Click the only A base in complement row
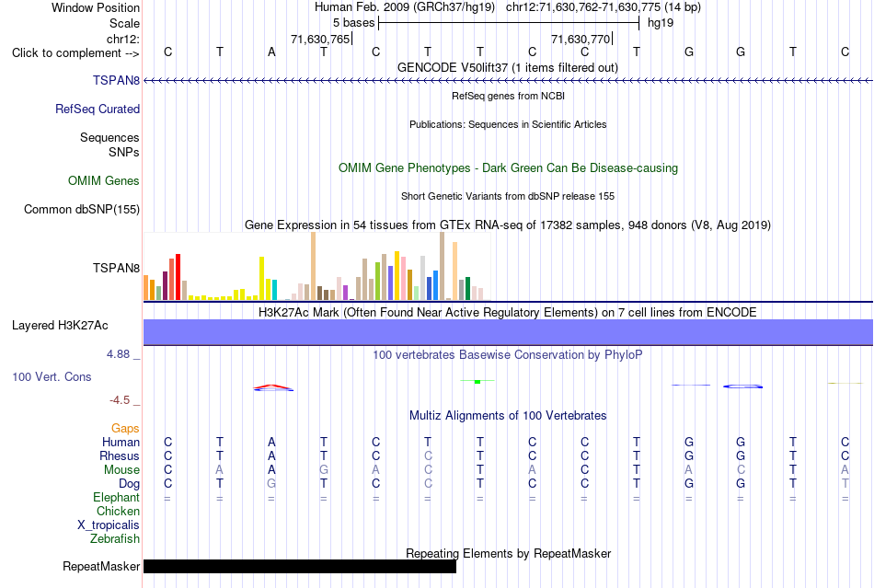The height and width of the screenshot is (588, 874). click(x=271, y=52)
